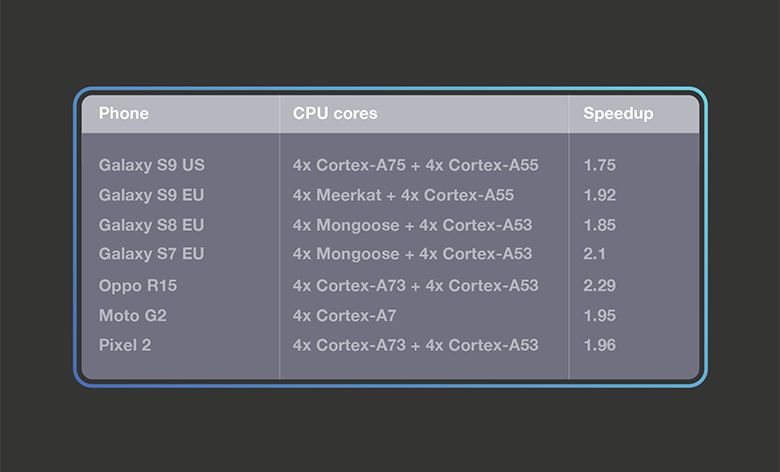Screen dimensions: 780x472
Task: Select the 1.92 speedup value
Action: point(600,195)
